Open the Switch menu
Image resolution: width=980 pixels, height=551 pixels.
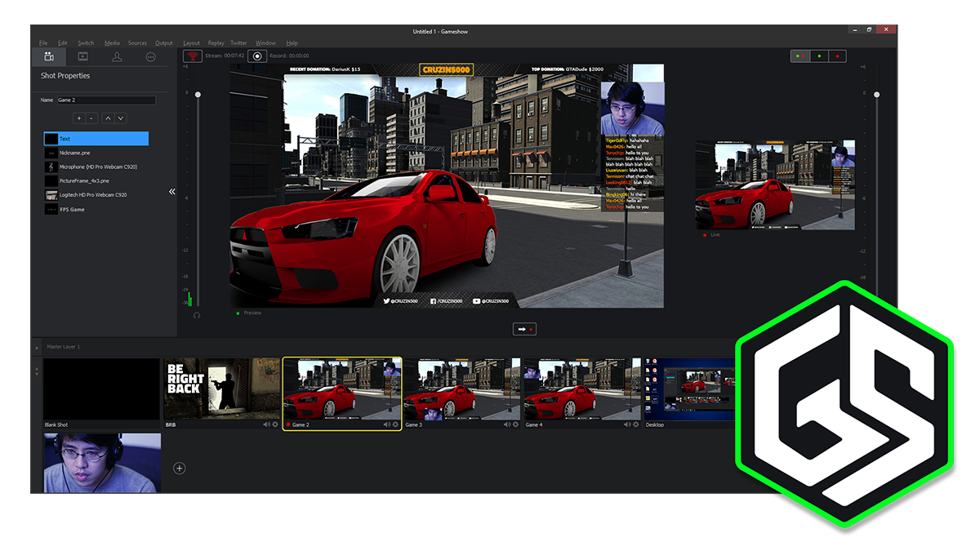pyautogui.click(x=86, y=43)
